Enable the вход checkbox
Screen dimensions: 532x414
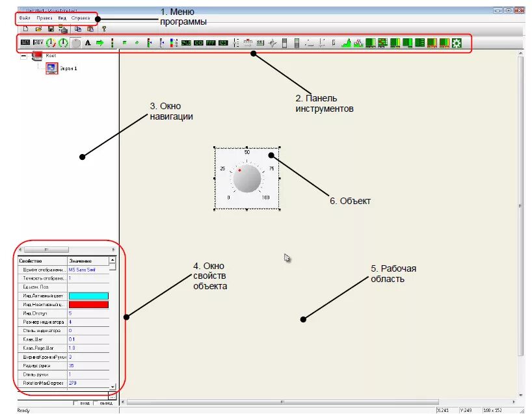click(75, 403)
